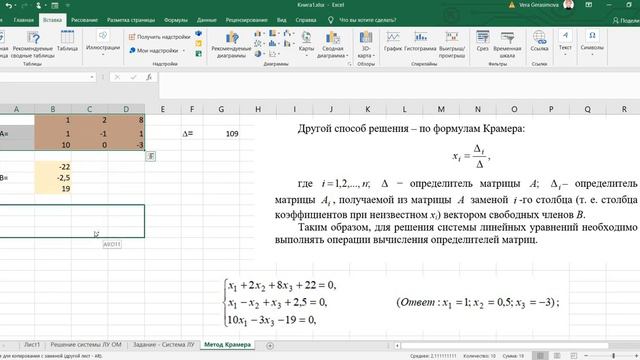Select the cell containing 109
Screen dimensions: 640x360
[221, 134]
